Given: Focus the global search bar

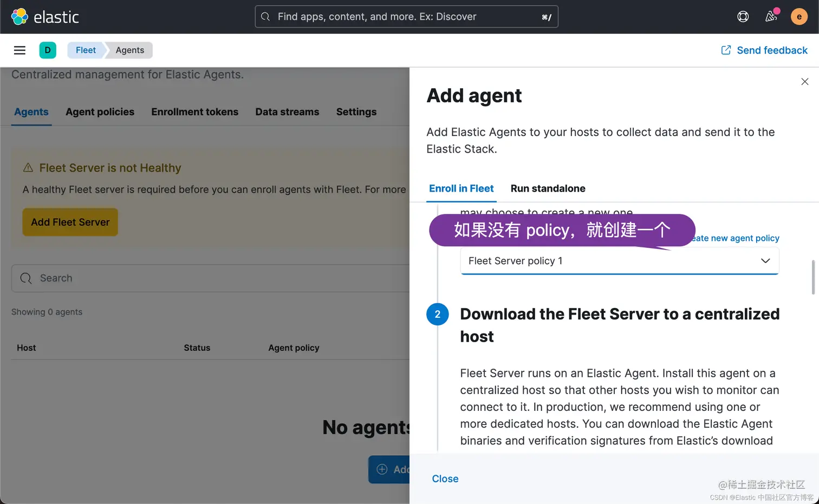Looking at the screenshot, I should pyautogui.click(x=406, y=17).
